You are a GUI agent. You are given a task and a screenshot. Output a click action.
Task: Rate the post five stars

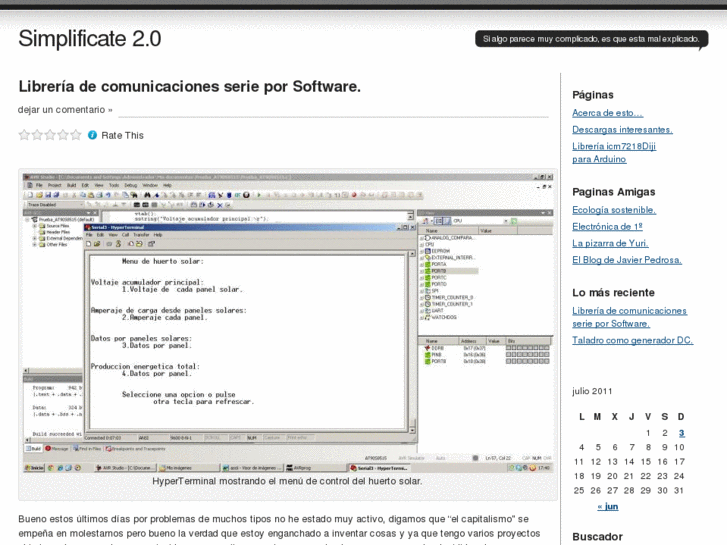76,135
